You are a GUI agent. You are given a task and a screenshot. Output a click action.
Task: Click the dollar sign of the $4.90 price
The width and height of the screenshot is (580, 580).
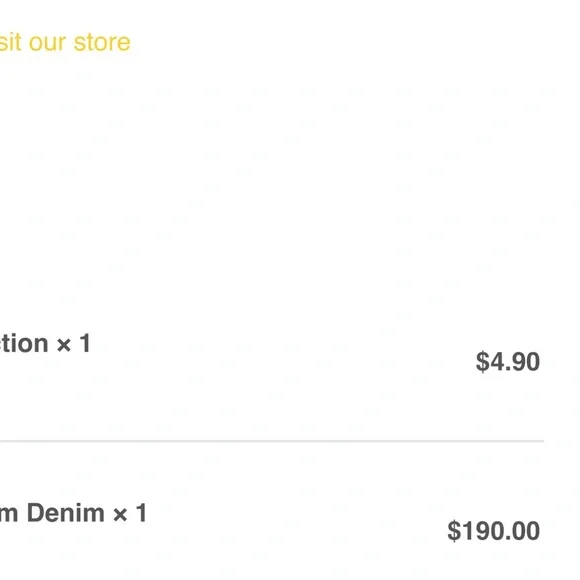(x=482, y=361)
